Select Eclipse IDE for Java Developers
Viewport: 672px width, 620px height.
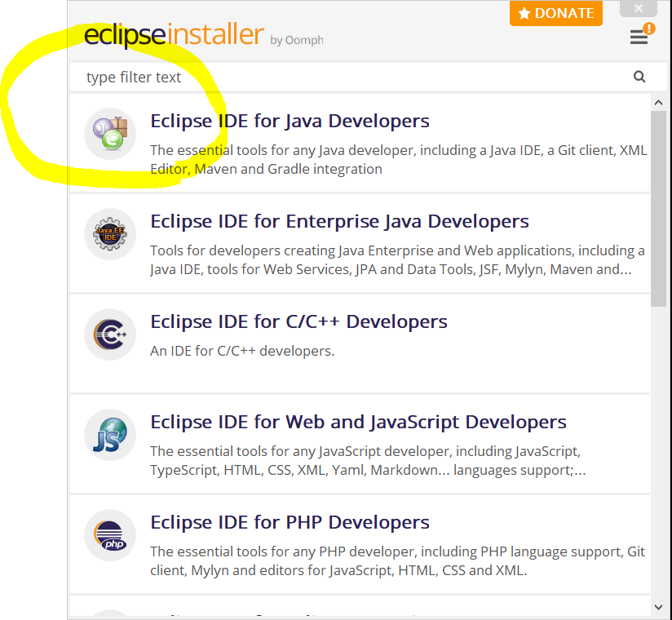(x=360, y=143)
